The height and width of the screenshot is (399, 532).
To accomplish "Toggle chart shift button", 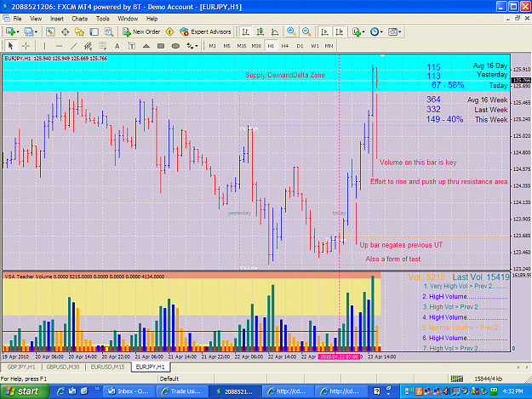I will pos(340,31).
